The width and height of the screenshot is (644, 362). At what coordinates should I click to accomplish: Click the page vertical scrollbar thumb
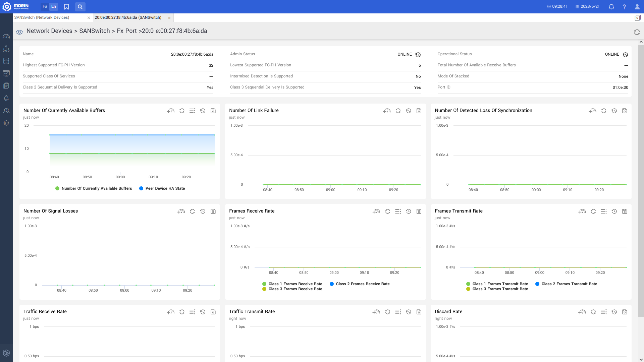[641, 181]
